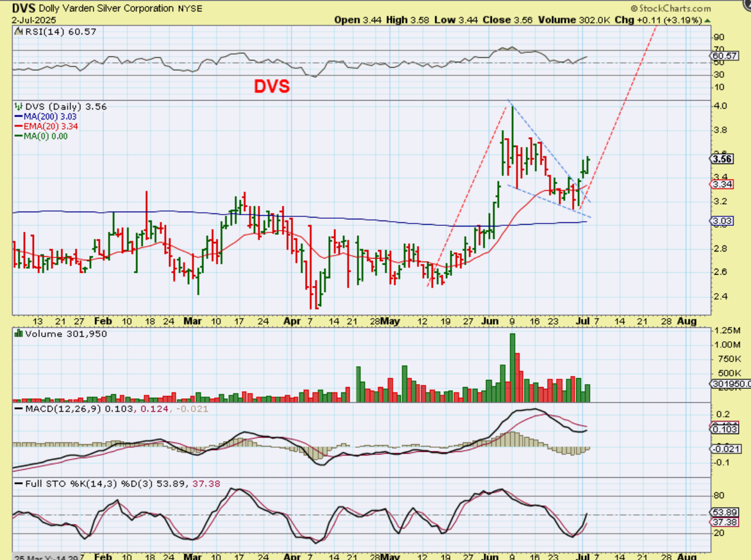This screenshot has height=560, width=751.
Task: Click the DVS (Daily) price candle icon
Action: coord(18,106)
